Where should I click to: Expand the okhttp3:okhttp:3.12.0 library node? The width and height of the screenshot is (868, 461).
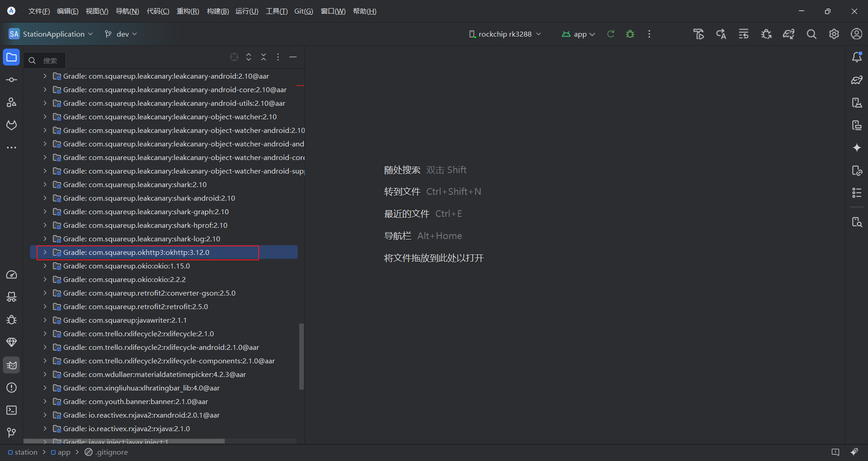pyautogui.click(x=45, y=252)
